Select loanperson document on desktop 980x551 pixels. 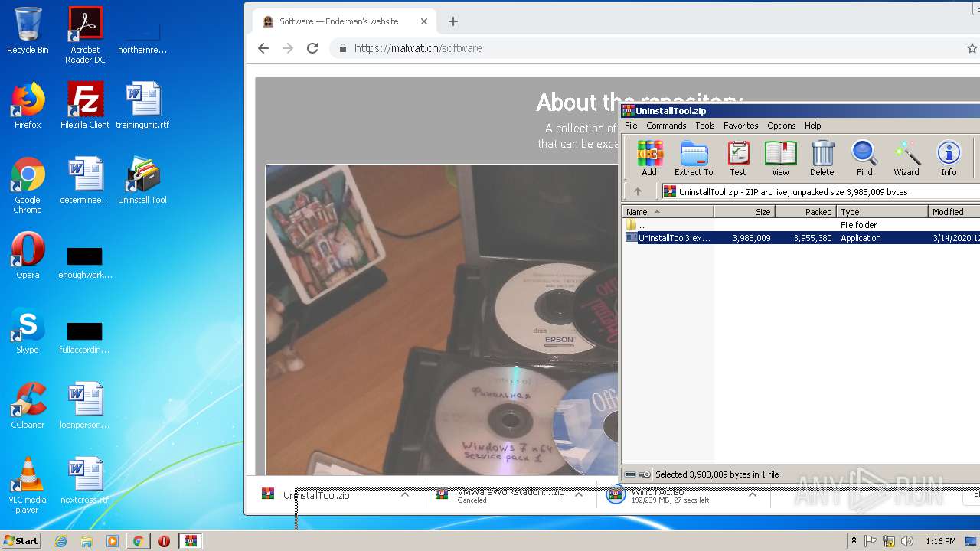[85, 406]
